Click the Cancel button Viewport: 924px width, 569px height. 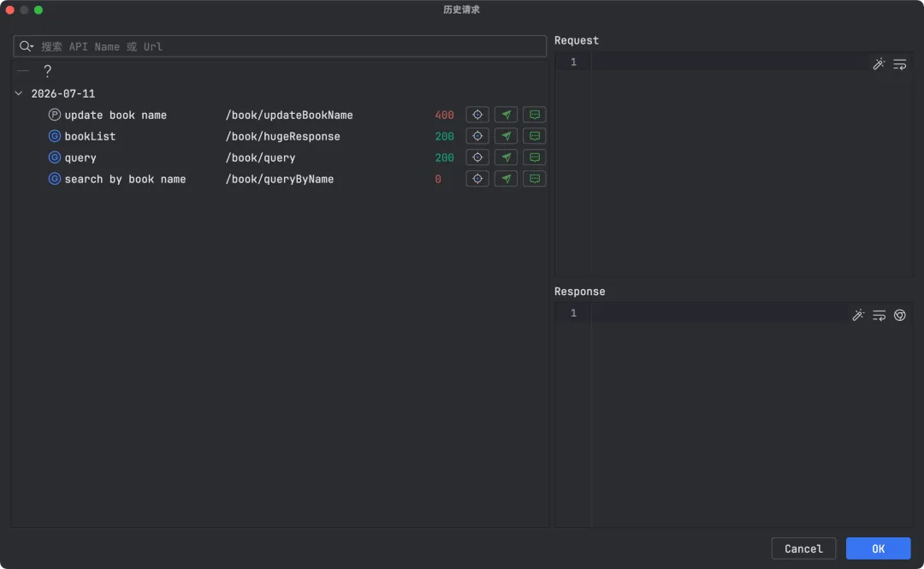pos(803,548)
